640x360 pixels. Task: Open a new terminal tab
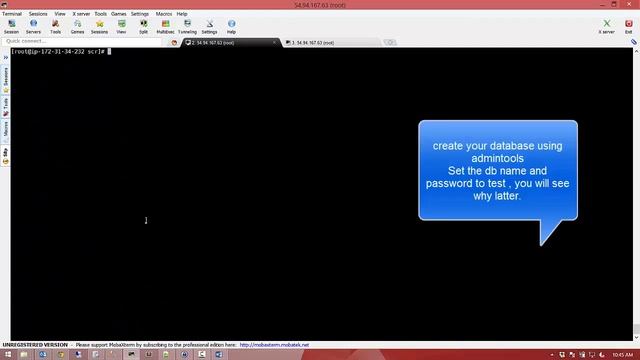(390, 42)
